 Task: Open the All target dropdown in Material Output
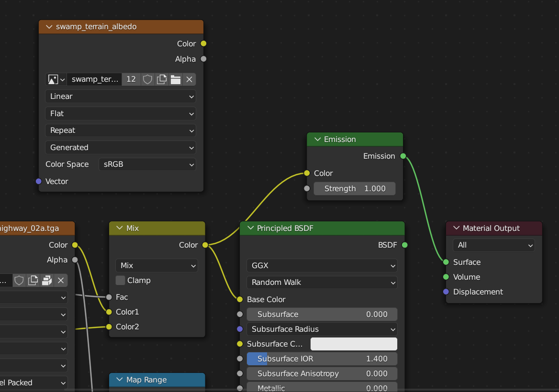click(494, 245)
